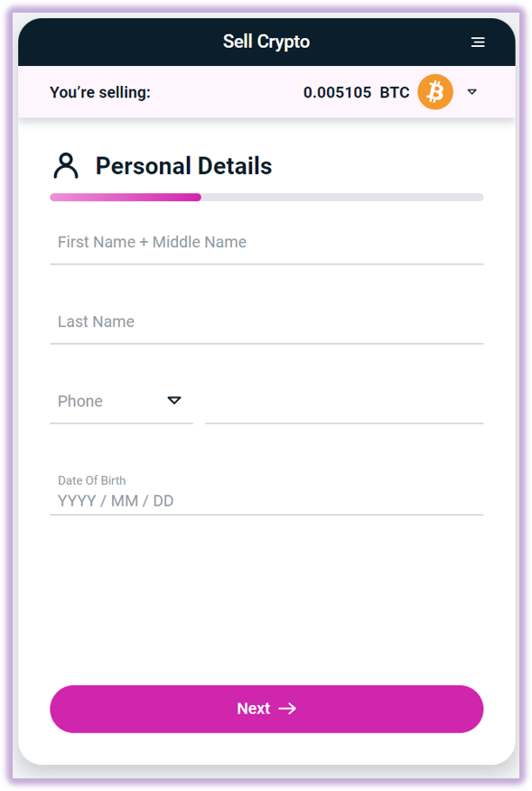The image size is (532, 791).
Task: Open the hamburger menu icon
Action: (478, 42)
